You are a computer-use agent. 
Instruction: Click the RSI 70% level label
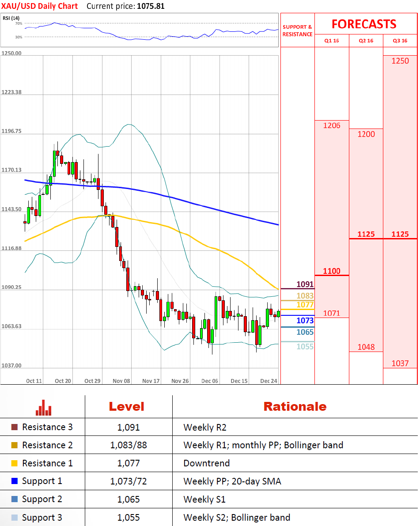coord(19,23)
